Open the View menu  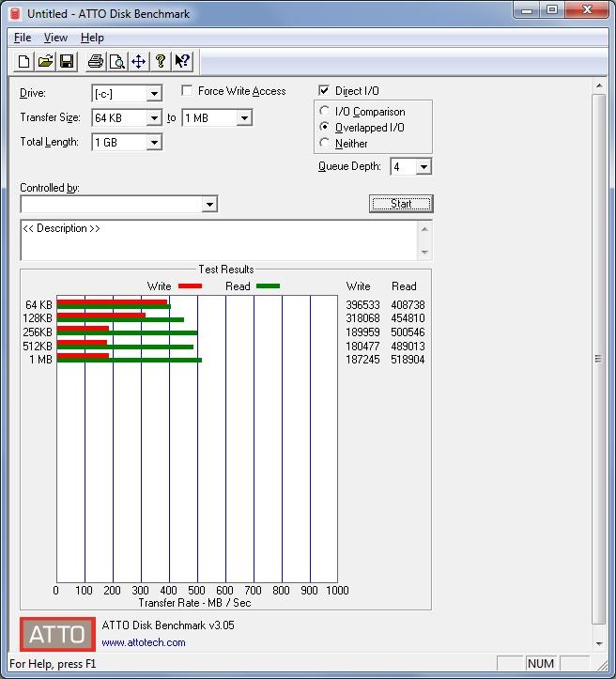click(55, 38)
